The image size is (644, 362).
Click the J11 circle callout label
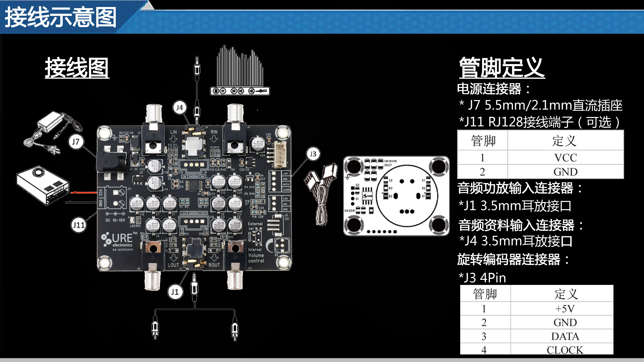pyautogui.click(x=79, y=225)
